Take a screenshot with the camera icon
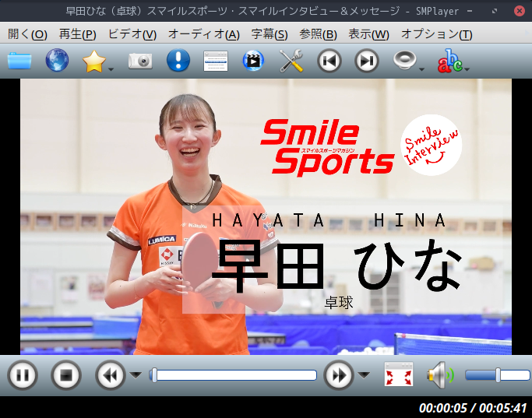The image size is (532, 418). click(140, 61)
